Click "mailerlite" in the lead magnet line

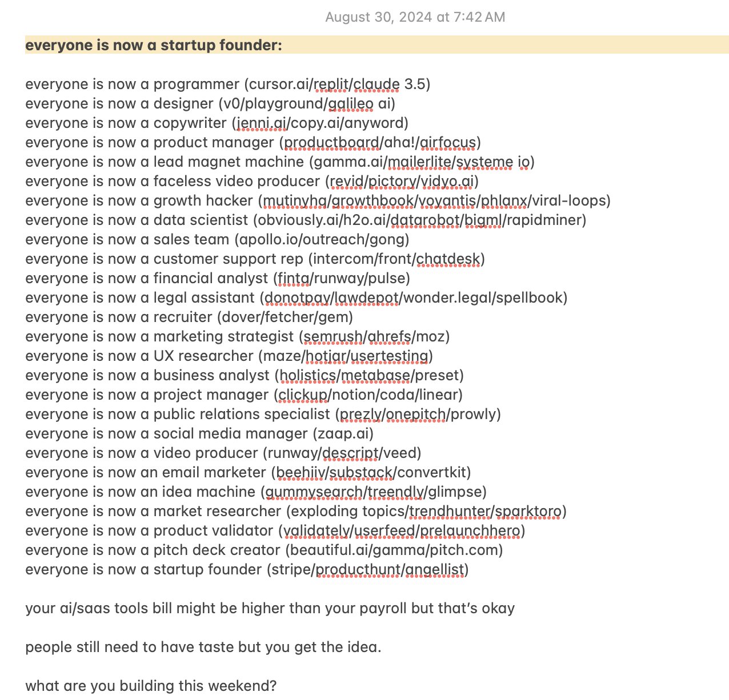pyautogui.click(x=420, y=162)
